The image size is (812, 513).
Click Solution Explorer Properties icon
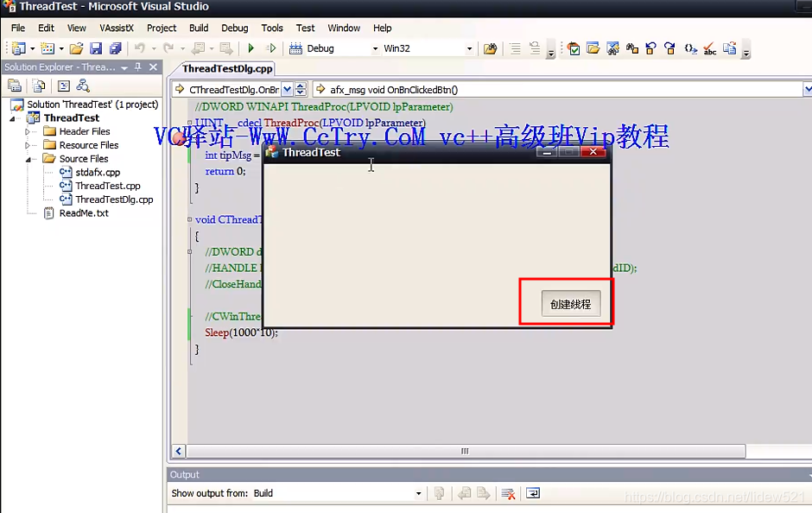tap(15, 85)
